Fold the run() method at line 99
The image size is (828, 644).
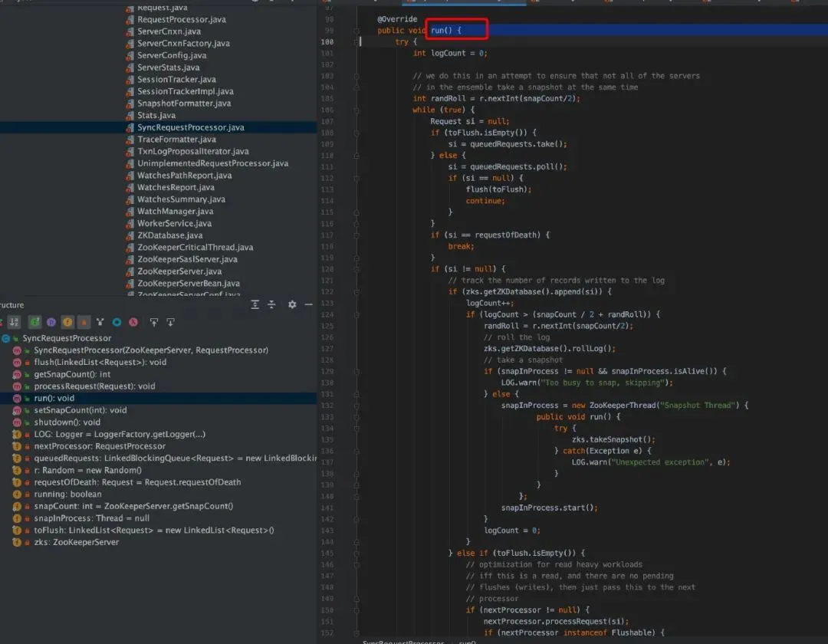click(x=357, y=31)
